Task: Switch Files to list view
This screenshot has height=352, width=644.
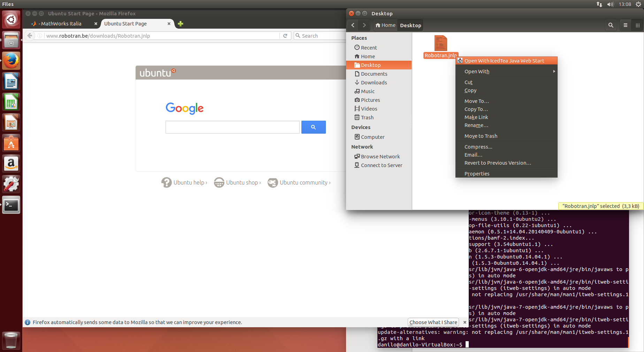Action: (x=626, y=25)
